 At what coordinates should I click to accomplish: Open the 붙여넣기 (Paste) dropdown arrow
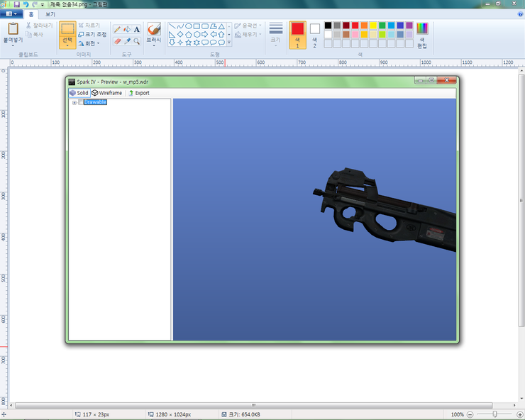click(x=13, y=45)
